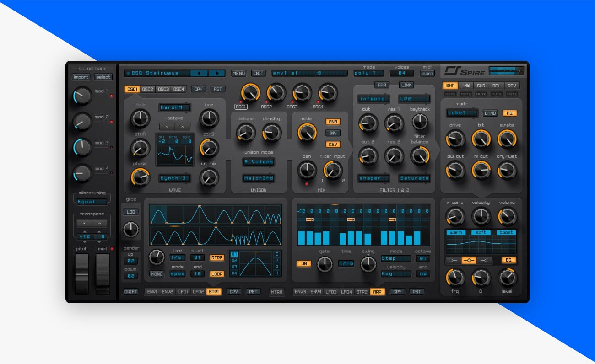This screenshot has height=364, width=595.
Task: Open the 9 Voices unison mode dropdown
Action: point(259,162)
